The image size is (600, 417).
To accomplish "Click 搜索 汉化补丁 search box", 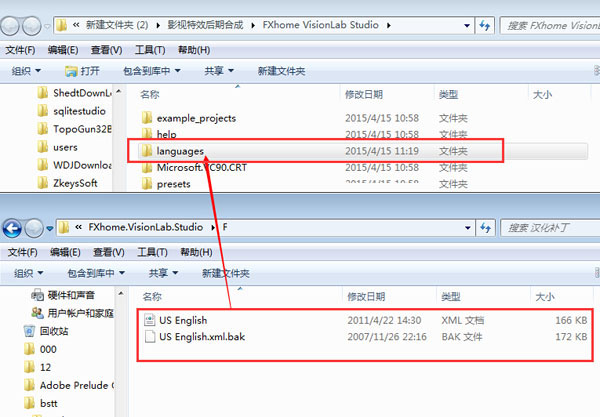I will click(550, 228).
